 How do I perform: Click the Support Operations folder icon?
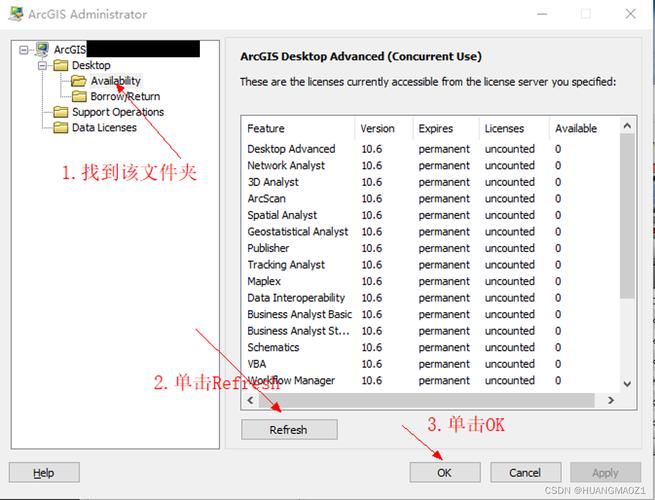pyautogui.click(x=61, y=112)
